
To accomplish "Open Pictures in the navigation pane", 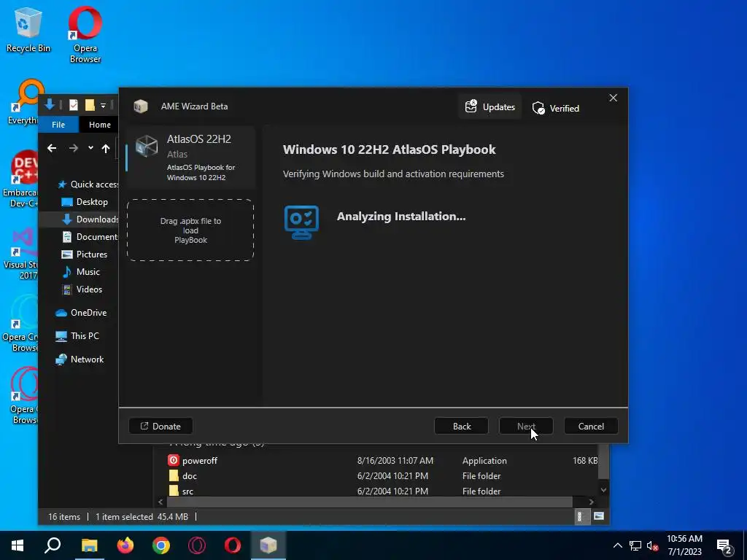I will click(85, 254).
